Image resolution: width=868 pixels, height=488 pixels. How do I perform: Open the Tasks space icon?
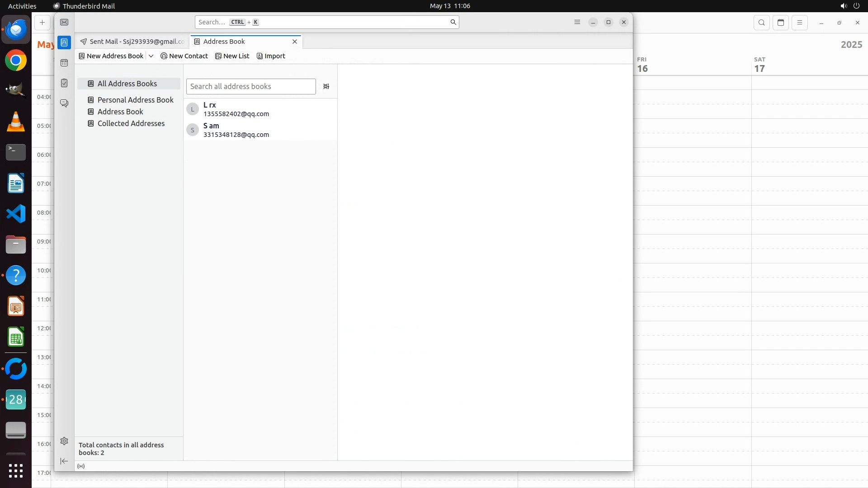[x=64, y=83]
